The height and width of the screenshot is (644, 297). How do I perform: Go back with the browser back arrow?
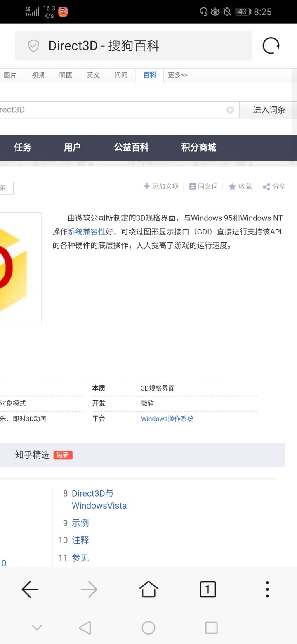tap(30, 590)
